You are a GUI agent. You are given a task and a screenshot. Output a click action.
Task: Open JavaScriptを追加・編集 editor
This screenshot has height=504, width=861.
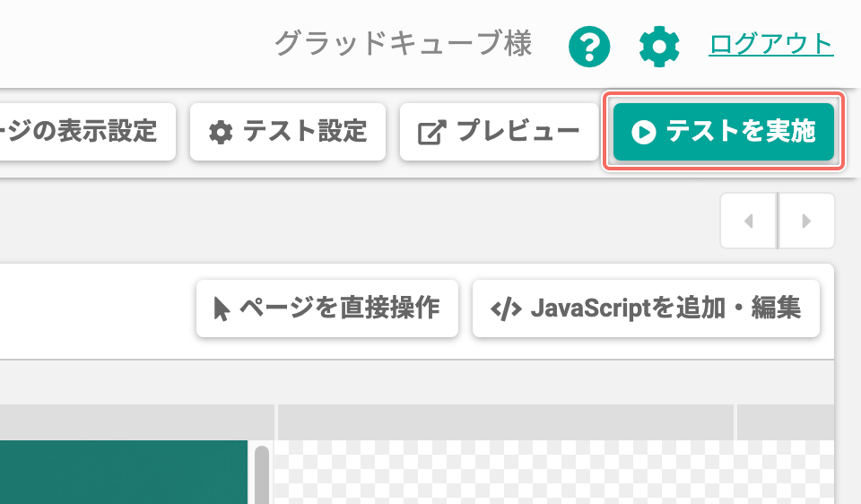coord(646,308)
